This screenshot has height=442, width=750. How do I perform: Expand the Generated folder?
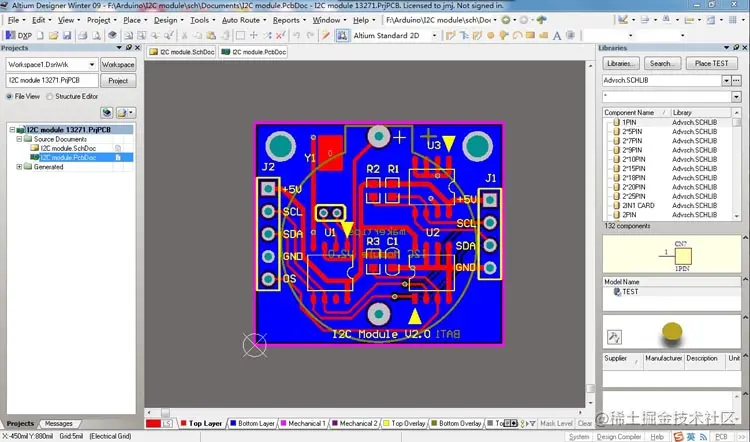click(19, 167)
